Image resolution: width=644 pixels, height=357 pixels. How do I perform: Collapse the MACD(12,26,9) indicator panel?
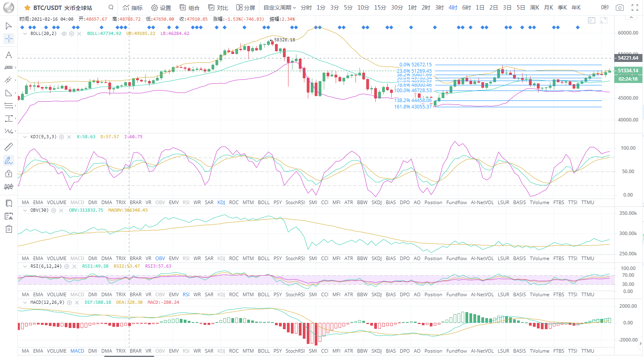pos(25,303)
